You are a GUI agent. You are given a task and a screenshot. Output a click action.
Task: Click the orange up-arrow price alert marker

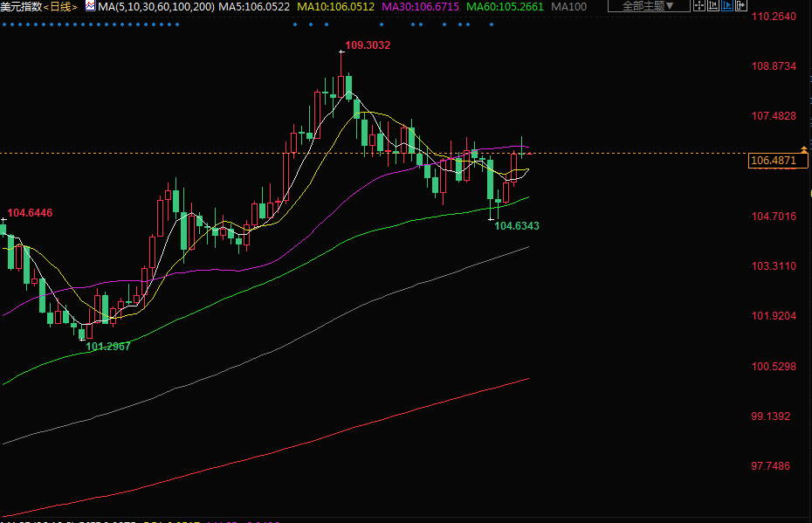click(803, 151)
